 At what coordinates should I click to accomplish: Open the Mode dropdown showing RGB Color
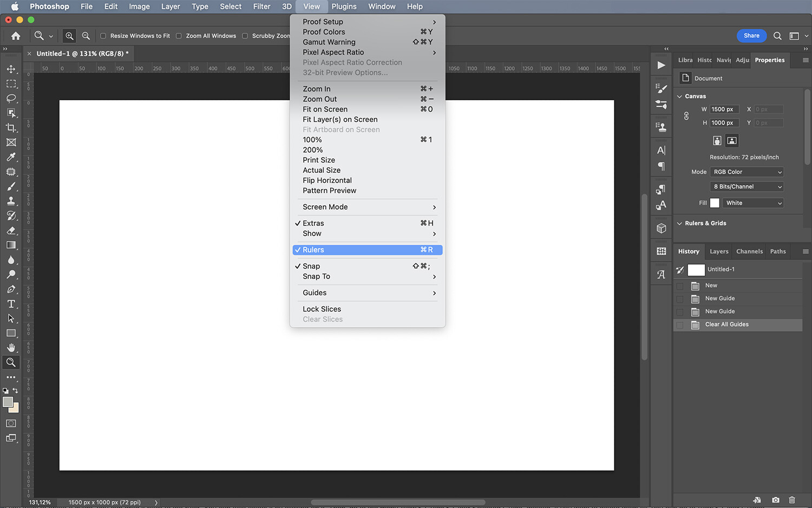(747, 172)
